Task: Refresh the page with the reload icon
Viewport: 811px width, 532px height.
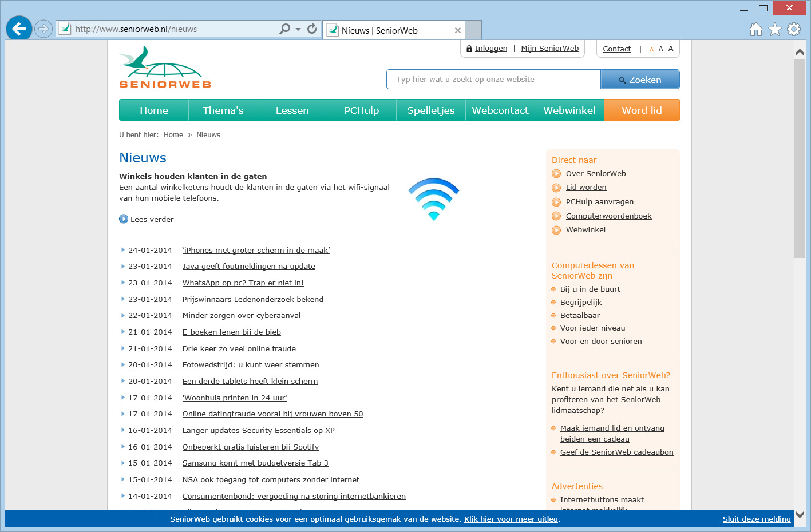Action: 312,29
